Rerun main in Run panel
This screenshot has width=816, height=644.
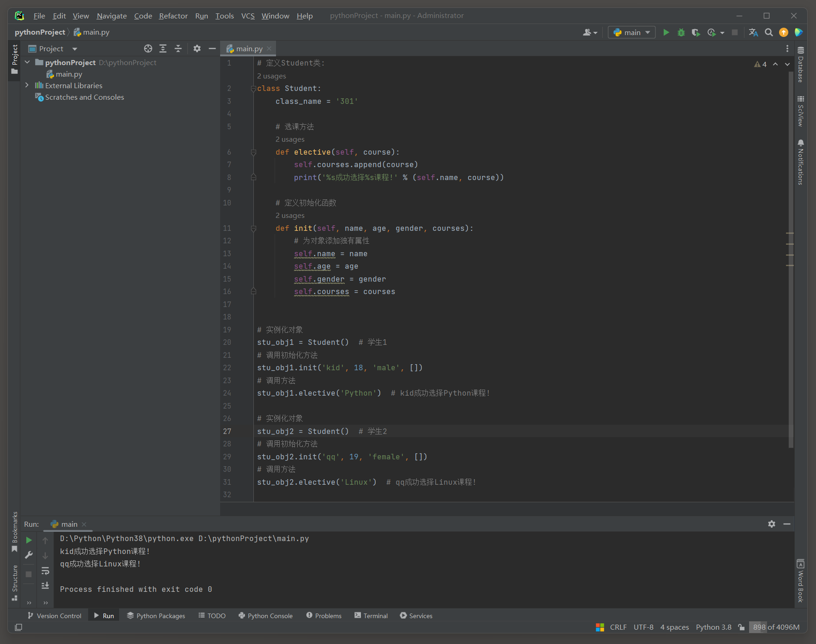point(29,540)
